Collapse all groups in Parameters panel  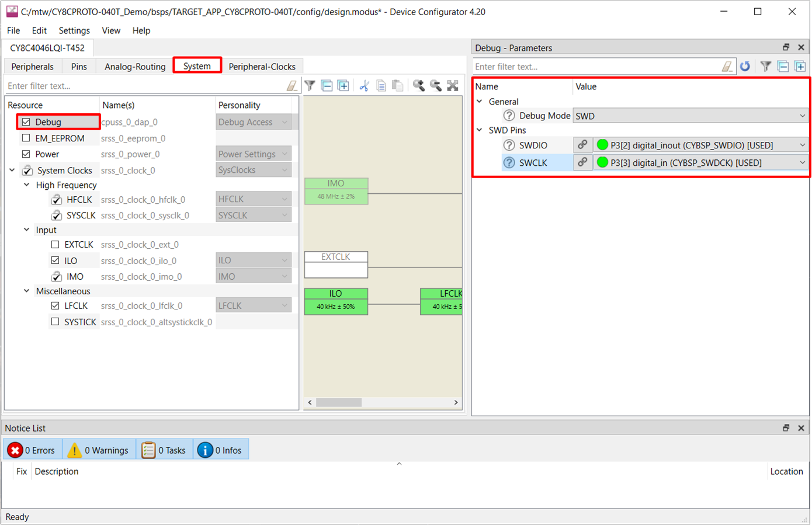tap(783, 67)
